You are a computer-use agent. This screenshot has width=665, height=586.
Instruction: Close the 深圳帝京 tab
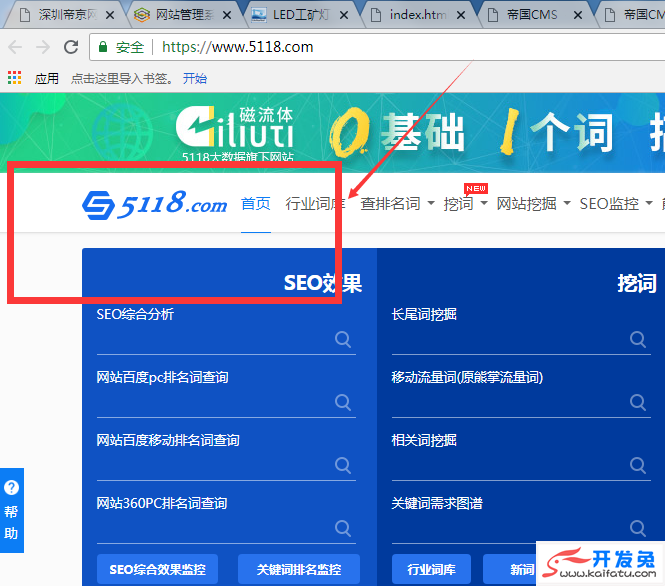109,16
